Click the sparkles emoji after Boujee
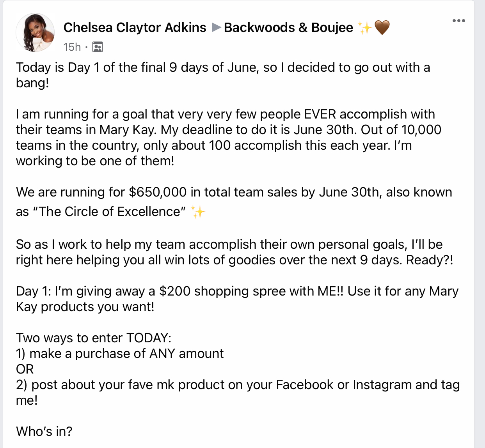Image resolution: width=485 pixels, height=448 pixels. (365, 28)
